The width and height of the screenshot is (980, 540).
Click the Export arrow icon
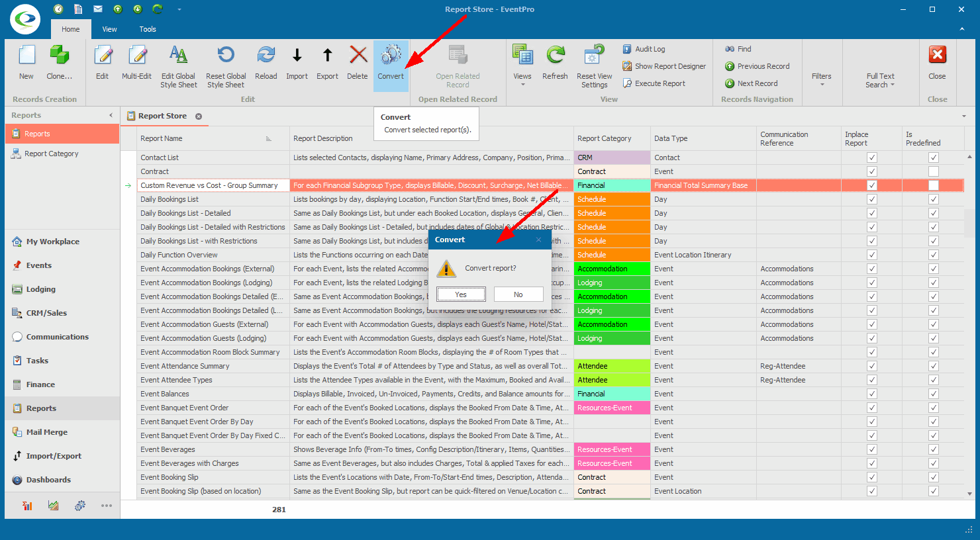(327, 56)
